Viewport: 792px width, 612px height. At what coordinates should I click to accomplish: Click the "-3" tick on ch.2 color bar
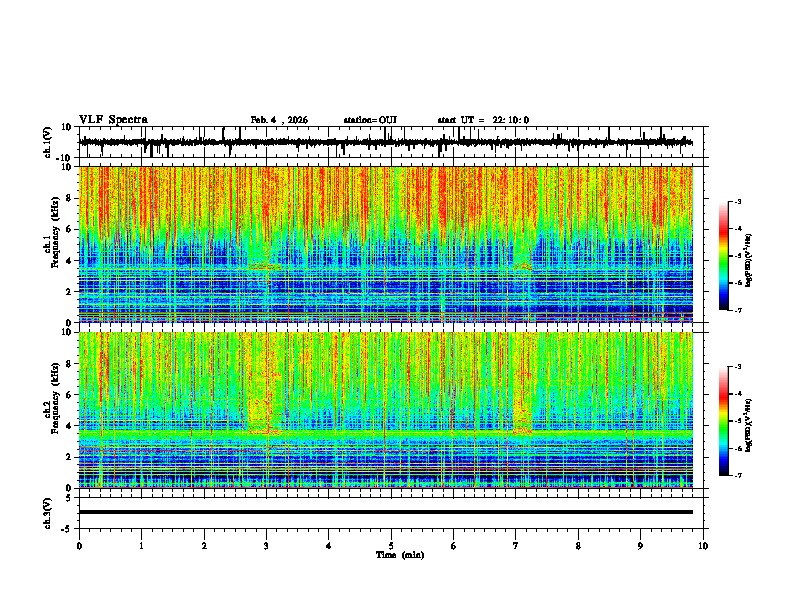[738, 367]
